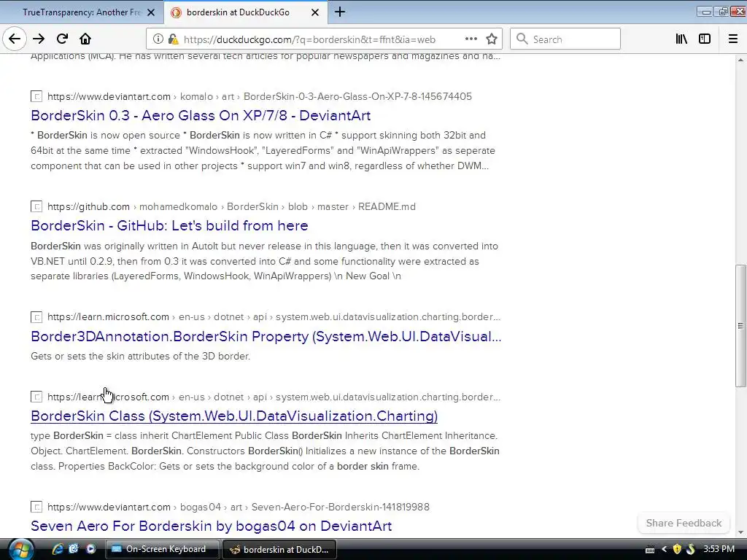Close the TrueTransparency tab

151,12
